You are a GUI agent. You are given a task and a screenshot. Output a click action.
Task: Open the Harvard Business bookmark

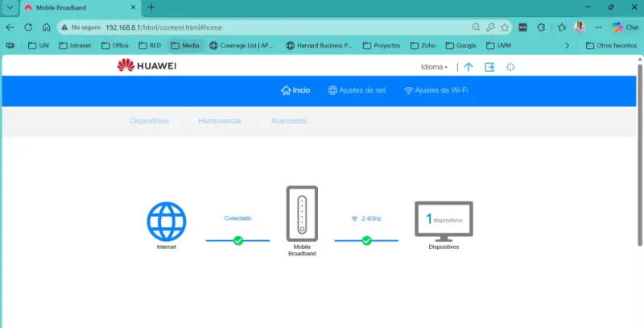319,45
